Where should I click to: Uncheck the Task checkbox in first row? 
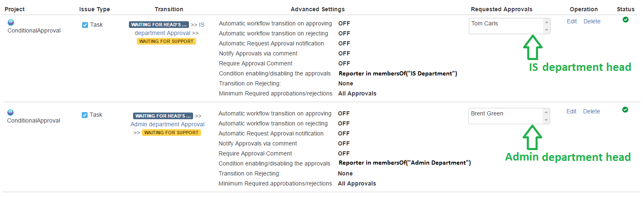pyautogui.click(x=85, y=25)
